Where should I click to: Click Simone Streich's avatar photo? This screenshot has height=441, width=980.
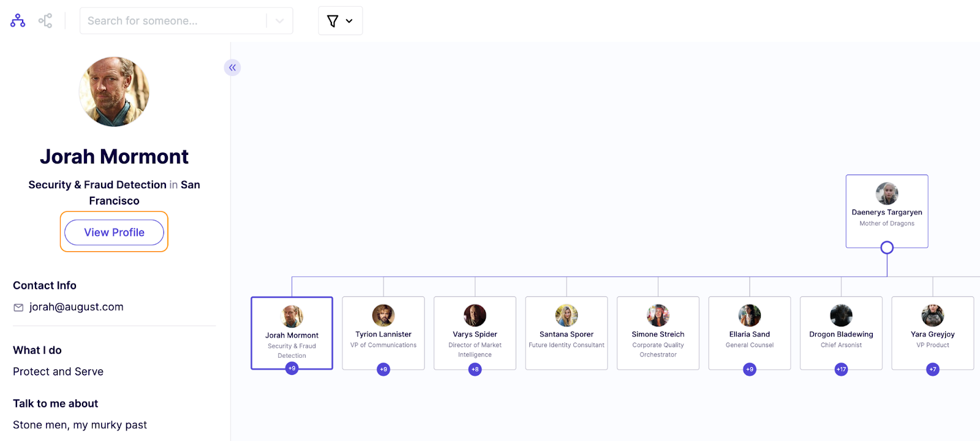(658, 315)
